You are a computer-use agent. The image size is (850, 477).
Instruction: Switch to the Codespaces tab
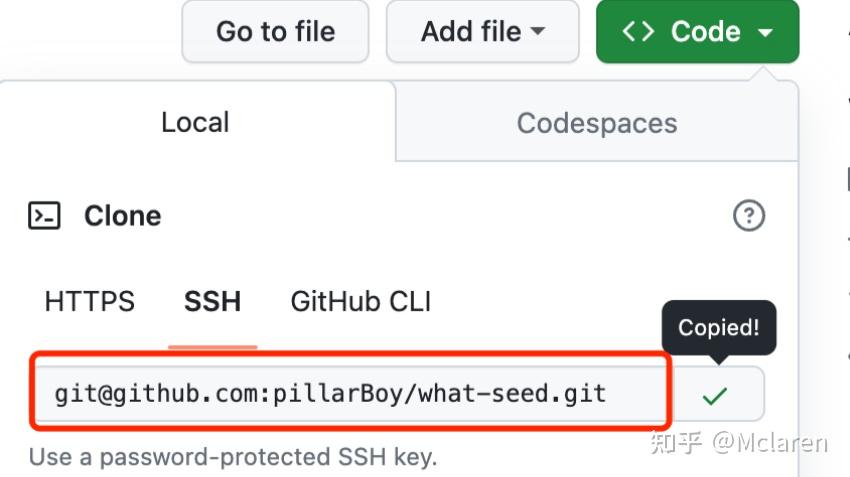[x=597, y=123]
